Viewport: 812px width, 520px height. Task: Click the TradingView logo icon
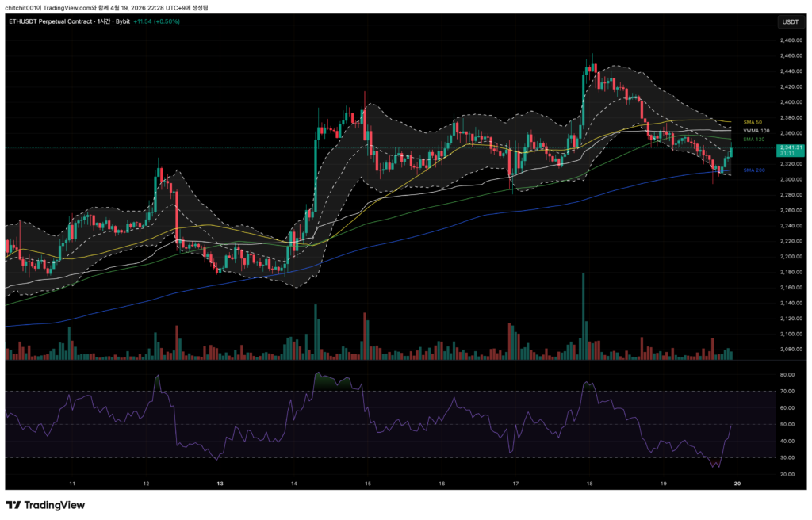tap(13, 505)
